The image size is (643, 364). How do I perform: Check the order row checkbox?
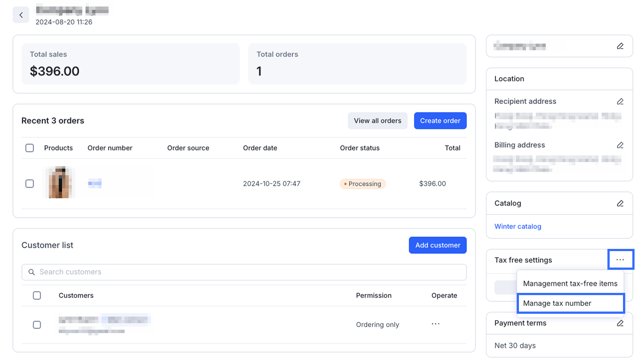(x=29, y=184)
